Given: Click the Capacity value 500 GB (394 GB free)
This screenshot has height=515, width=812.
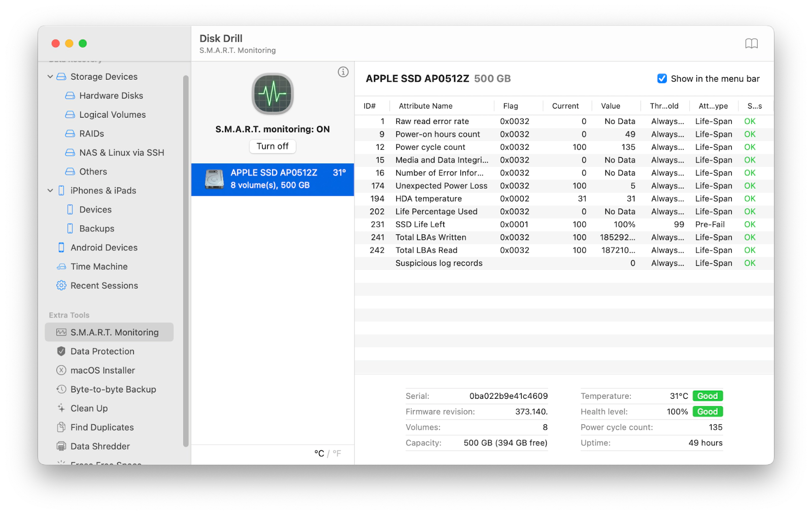Looking at the screenshot, I should 505,443.
